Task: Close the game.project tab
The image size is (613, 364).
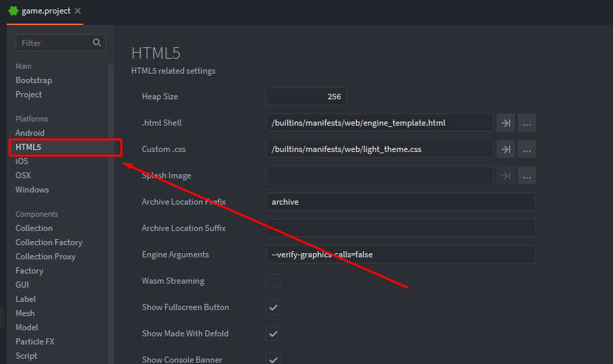Action: pos(78,11)
